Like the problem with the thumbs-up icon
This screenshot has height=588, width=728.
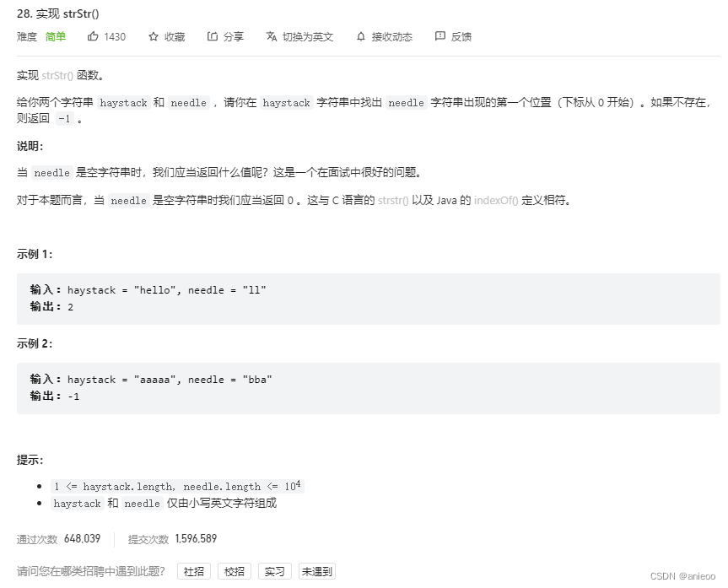95,36
